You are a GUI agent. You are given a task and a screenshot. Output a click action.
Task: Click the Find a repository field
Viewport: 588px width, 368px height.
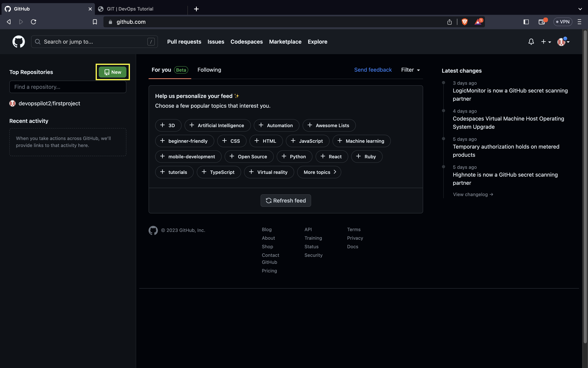(x=68, y=87)
